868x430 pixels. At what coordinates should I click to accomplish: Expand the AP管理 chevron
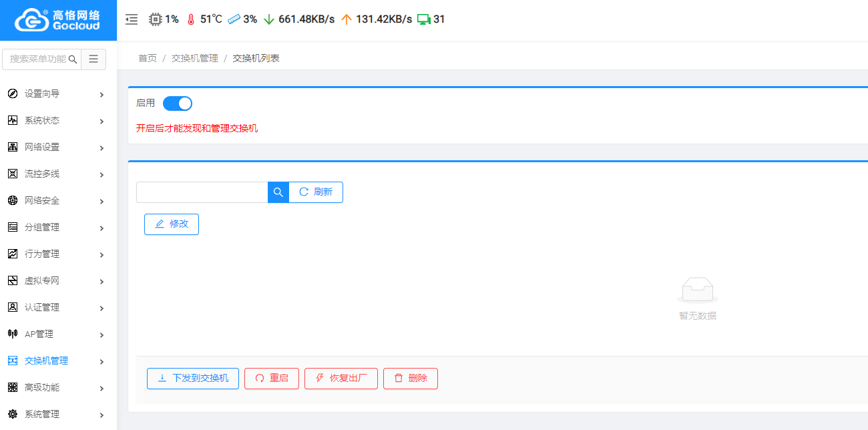(101, 335)
